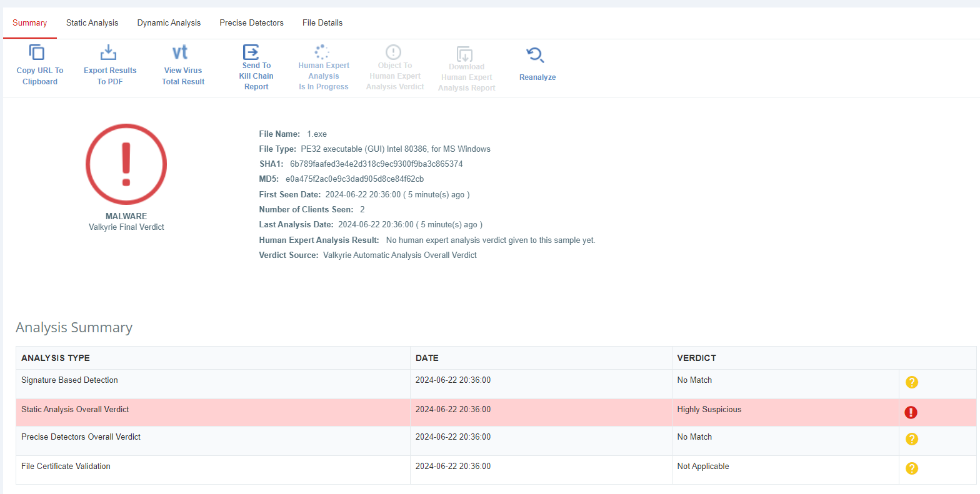The height and width of the screenshot is (494, 980).
Task: Click the file name 1.exe
Action: click(x=317, y=134)
